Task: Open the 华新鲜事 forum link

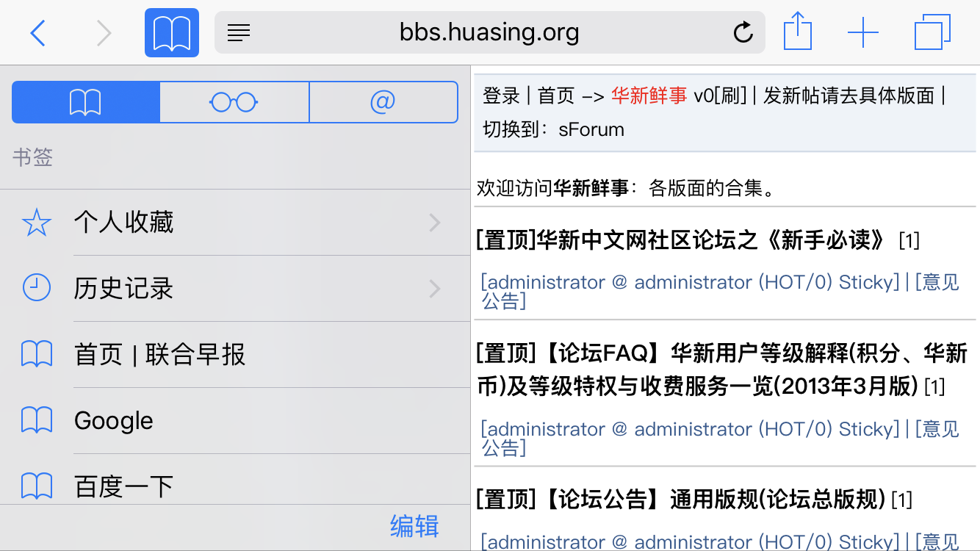Action: (649, 96)
